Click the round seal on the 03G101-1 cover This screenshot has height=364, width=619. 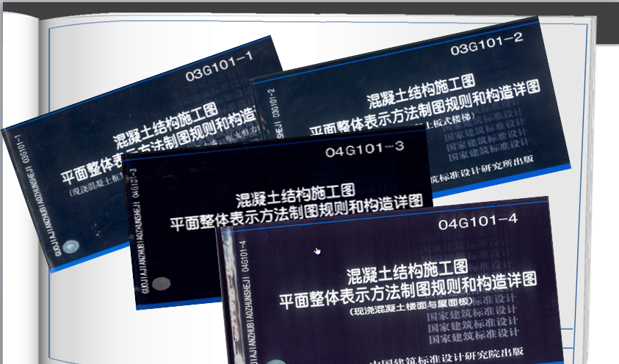pyautogui.click(x=71, y=247)
